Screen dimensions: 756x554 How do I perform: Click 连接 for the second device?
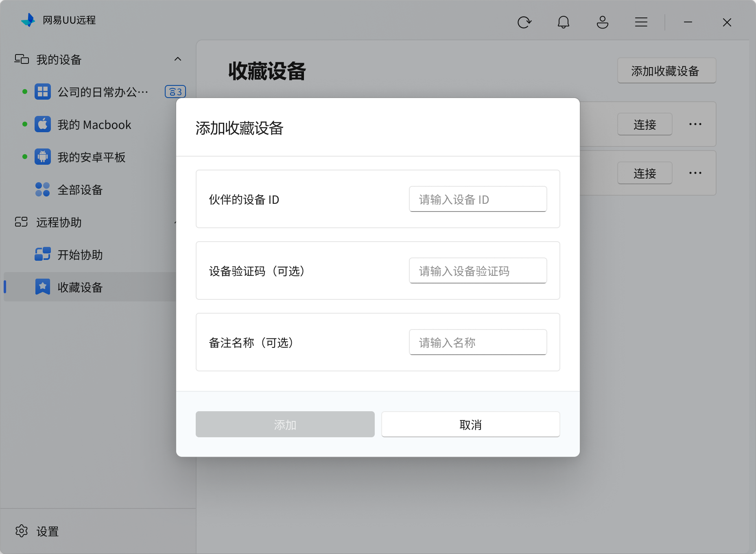(645, 173)
